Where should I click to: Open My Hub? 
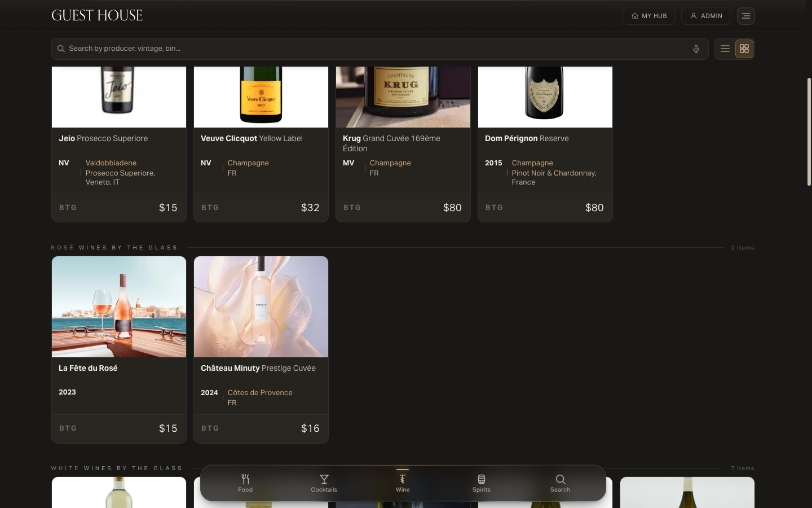click(x=649, y=16)
